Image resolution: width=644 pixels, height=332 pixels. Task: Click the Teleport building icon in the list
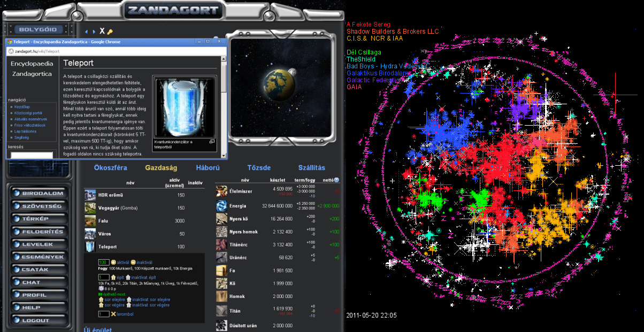click(90, 247)
